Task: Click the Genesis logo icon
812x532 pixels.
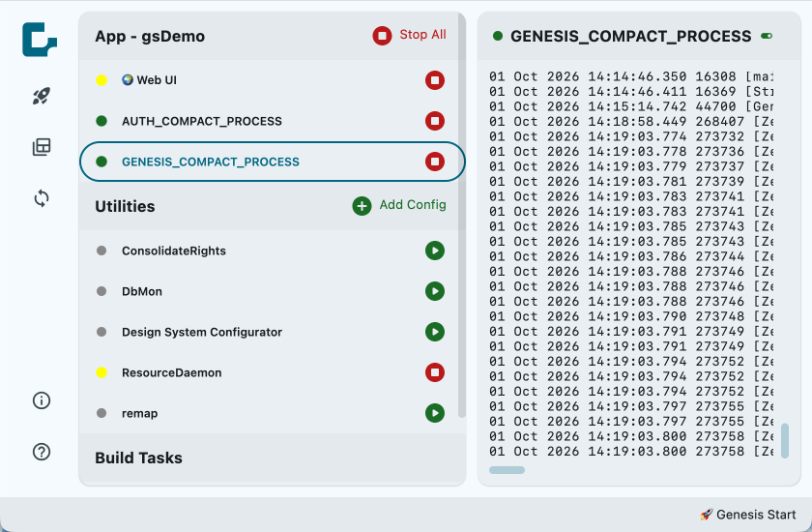Action: click(x=40, y=40)
